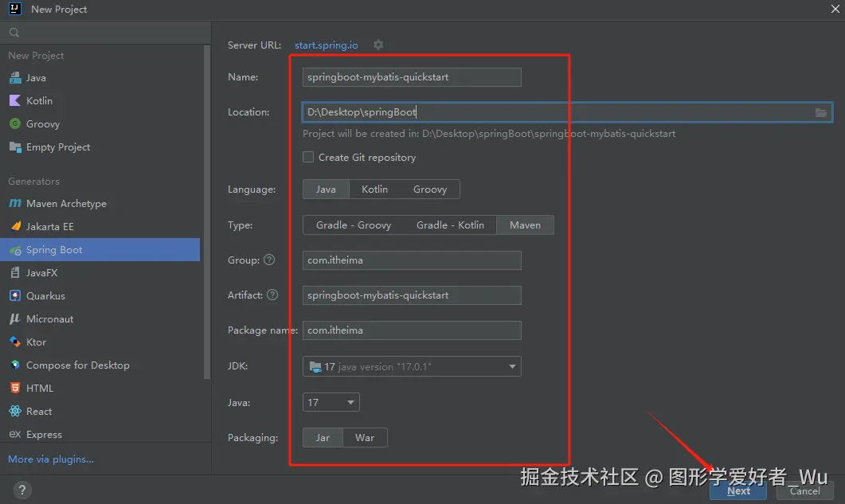Click the Compose for Desktop icon
The width and height of the screenshot is (845, 504).
point(15,365)
